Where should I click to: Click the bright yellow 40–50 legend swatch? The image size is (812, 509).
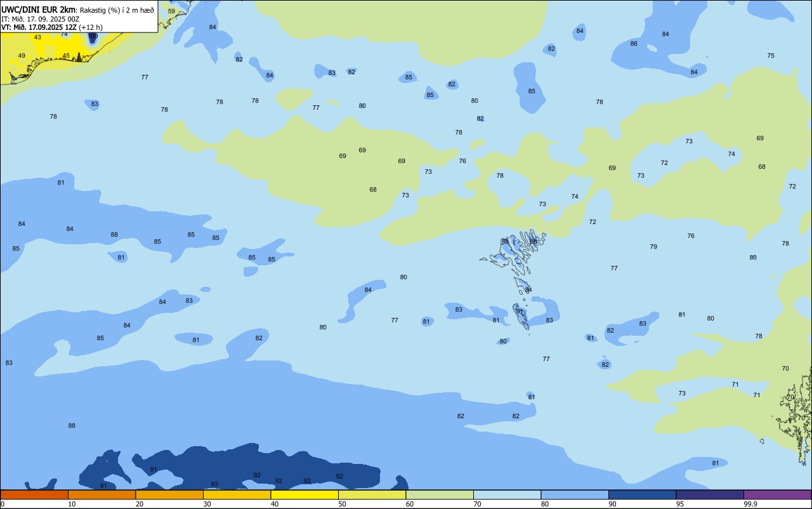304,494
